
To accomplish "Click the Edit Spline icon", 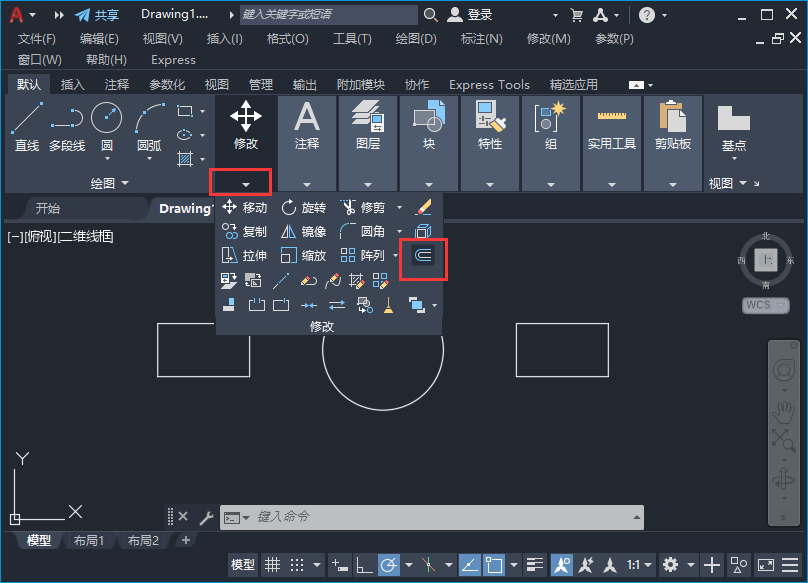I will pyautogui.click(x=333, y=280).
